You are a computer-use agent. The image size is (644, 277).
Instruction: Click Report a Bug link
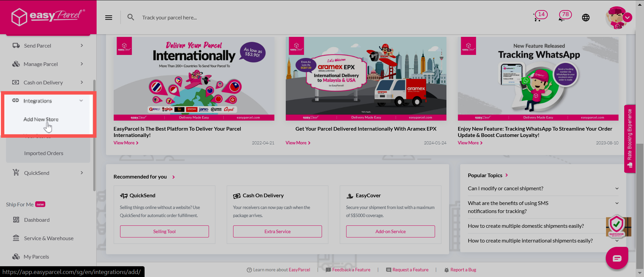(460, 270)
